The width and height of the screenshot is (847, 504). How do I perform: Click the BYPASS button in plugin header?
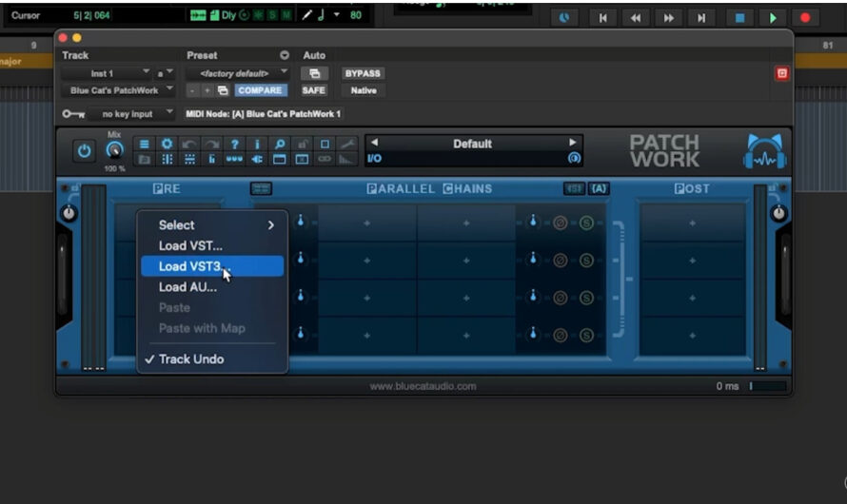tap(363, 73)
